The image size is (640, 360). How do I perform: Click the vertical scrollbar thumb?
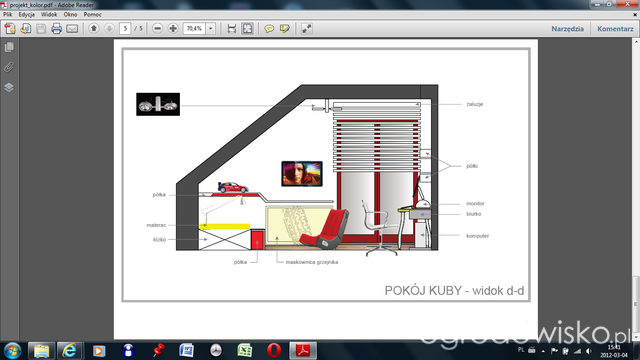[x=636, y=305]
